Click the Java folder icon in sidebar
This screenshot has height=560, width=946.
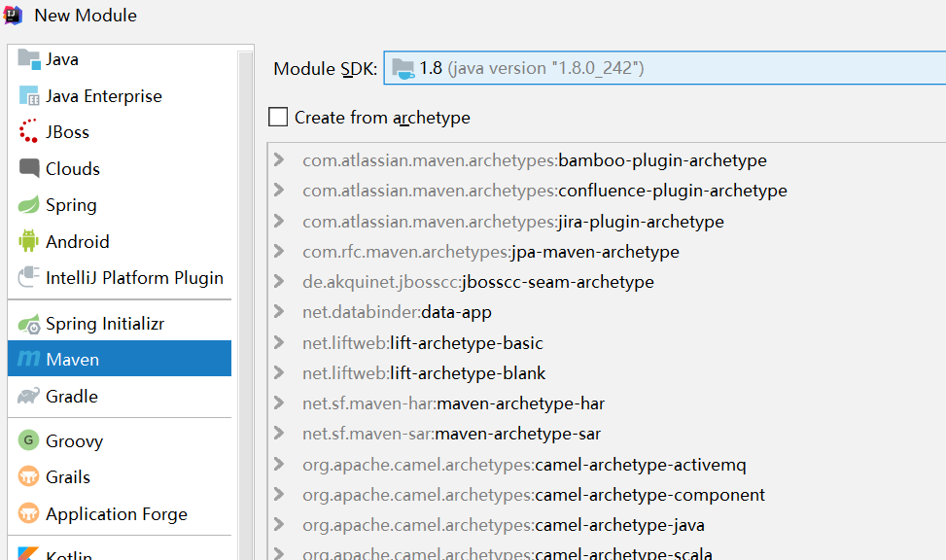point(29,59)
